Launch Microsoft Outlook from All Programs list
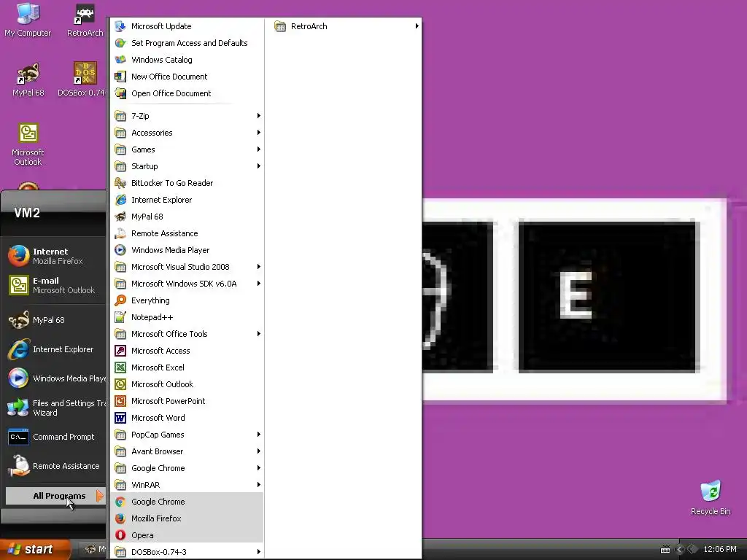Viewport: 747px width, 560px height. point(187,384)
